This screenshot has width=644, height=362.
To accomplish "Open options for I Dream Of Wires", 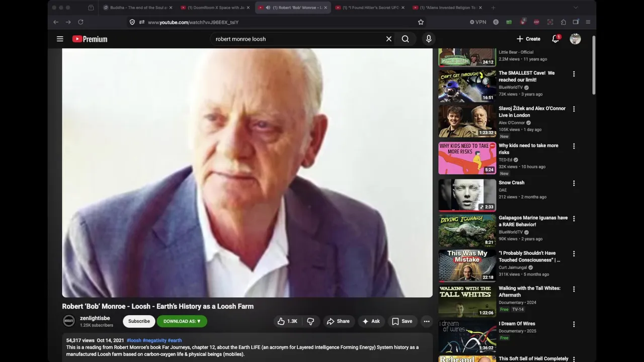I will [x=574, y=324].
